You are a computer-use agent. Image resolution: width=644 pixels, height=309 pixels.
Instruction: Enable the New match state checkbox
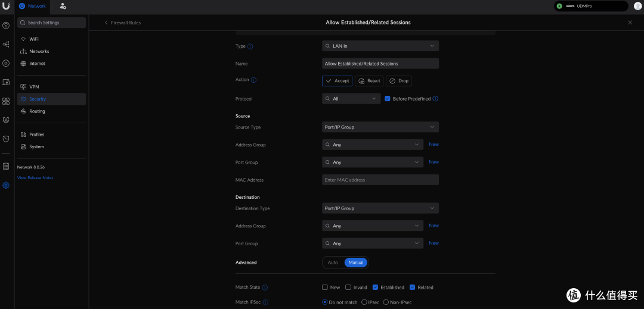pyautogui.click(x=325, y=288)
